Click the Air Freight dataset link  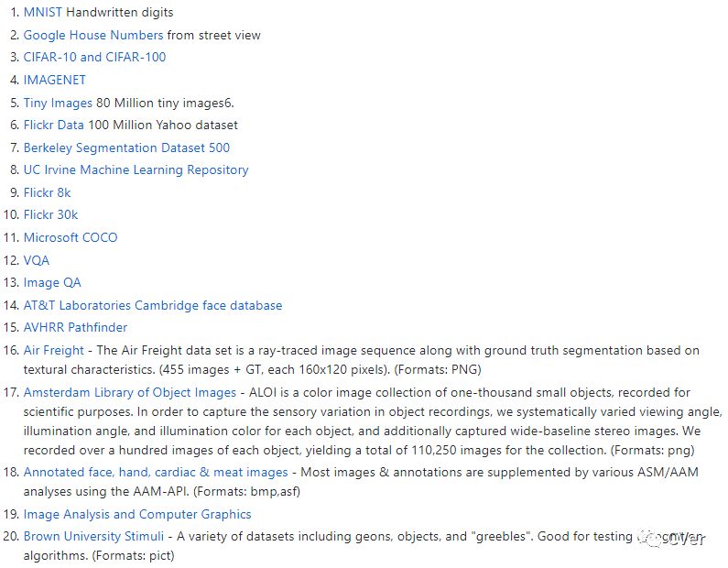click(53, 350)
